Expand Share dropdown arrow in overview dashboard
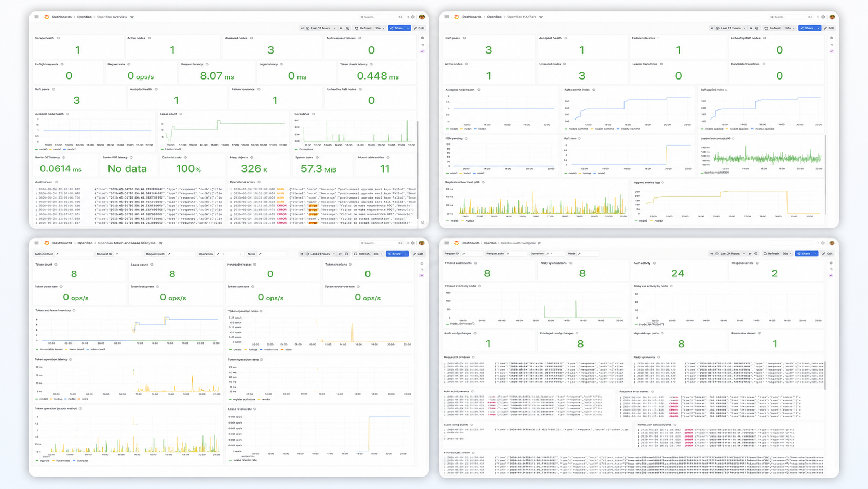The image size is (868, 489). pyautogui.click(x=408, y=28)
